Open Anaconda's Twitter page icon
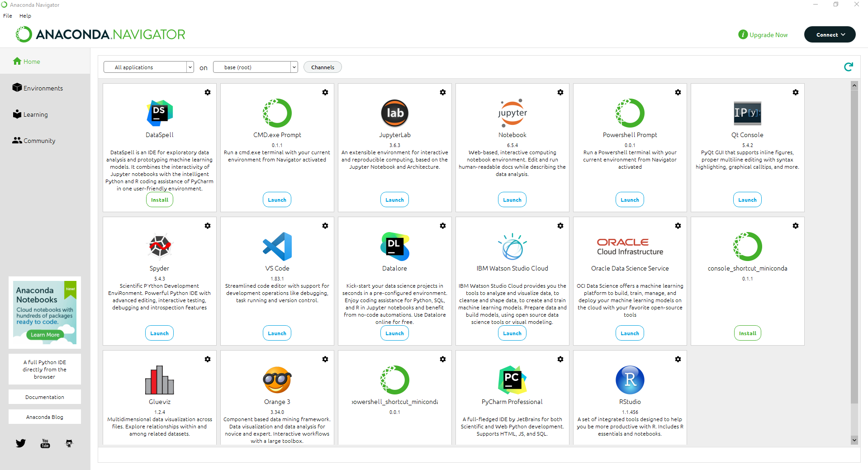This screenshot has width=868, height=470. (x=21, y=443)
